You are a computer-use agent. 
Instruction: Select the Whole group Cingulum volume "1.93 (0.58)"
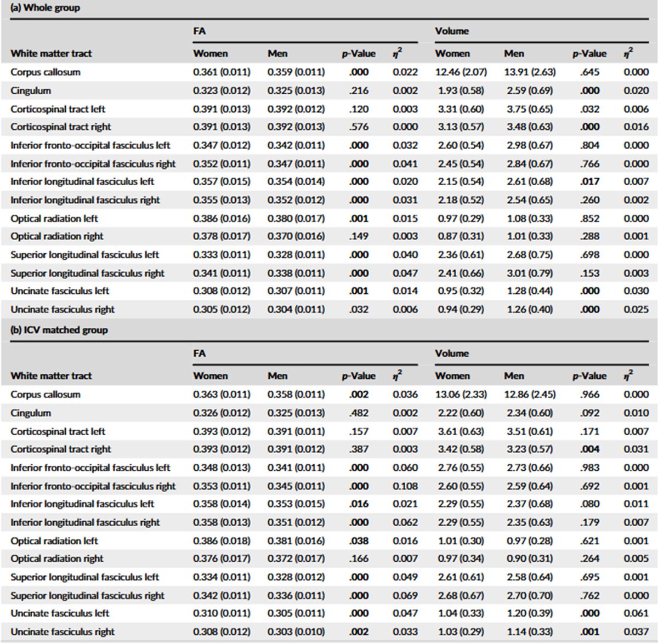tap(461, 90)
